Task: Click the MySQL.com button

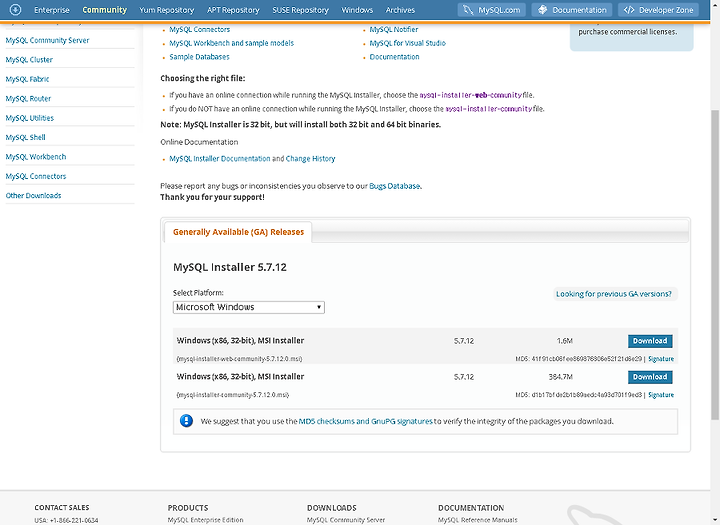Action: coord(491,10)
